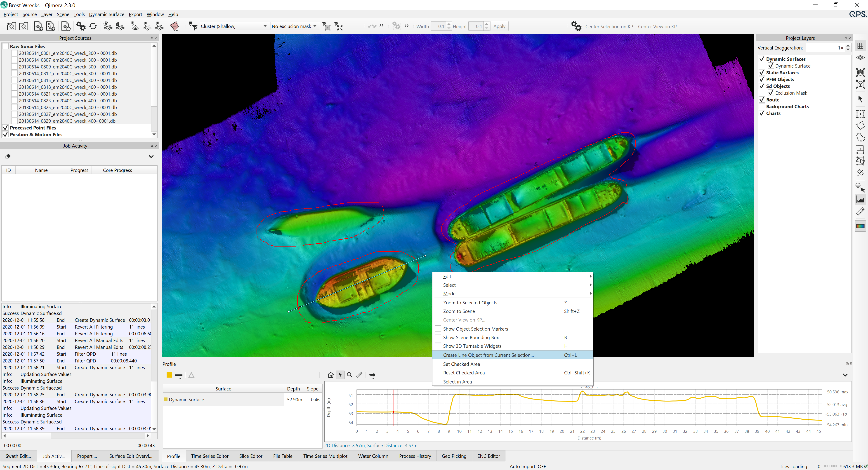This screenshot has height=470, width=868.
Task: Activate the ruler measure tool
Action: click(x=860, y=211)
